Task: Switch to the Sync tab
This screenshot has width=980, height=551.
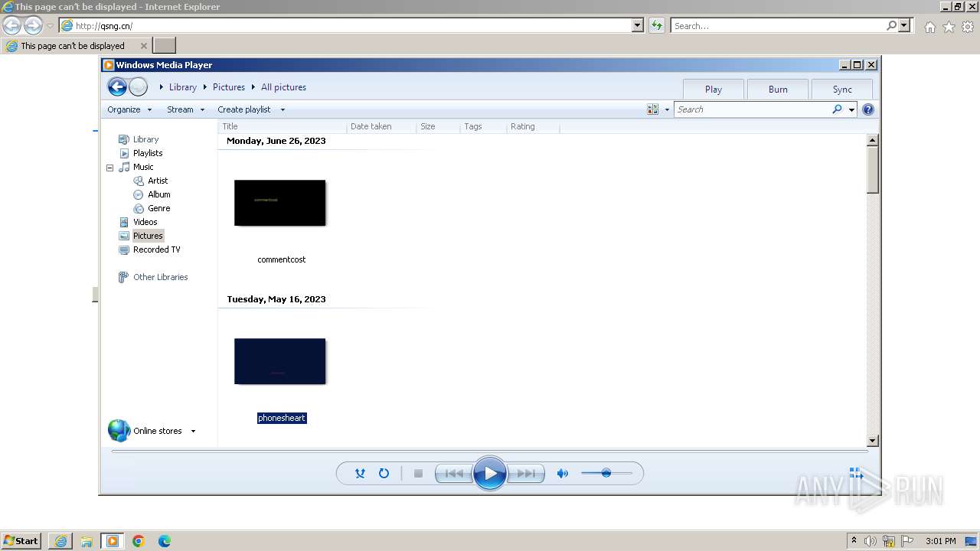Action: [x=842, y=90]
